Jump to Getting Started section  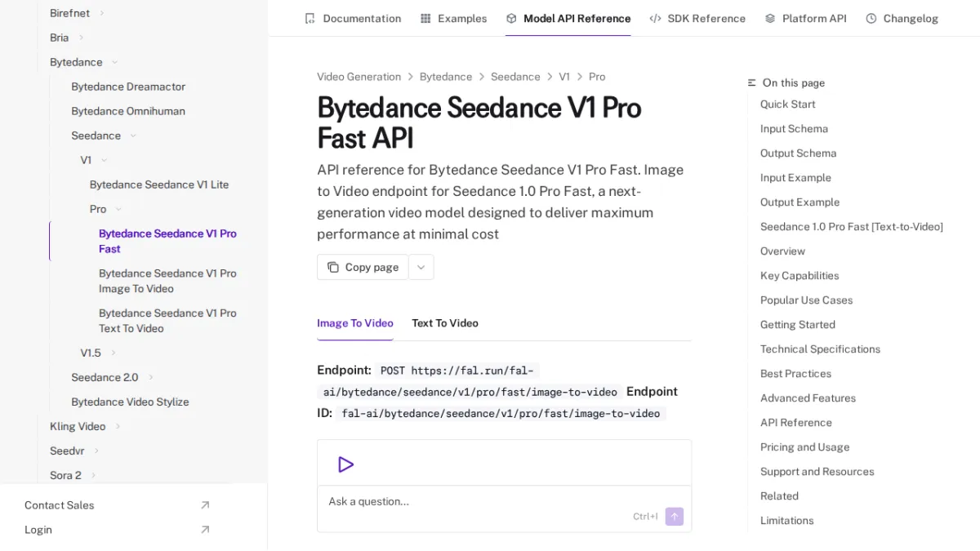pyautogui.click(x=797, y=325)
